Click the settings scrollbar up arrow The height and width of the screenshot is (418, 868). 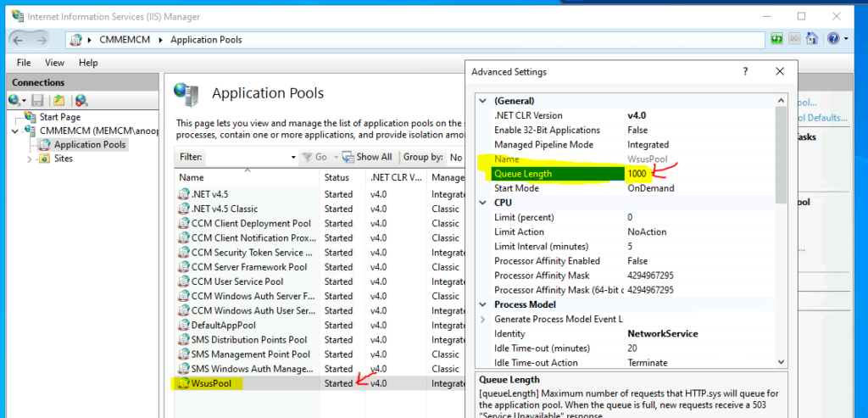(x=781, y=100)
